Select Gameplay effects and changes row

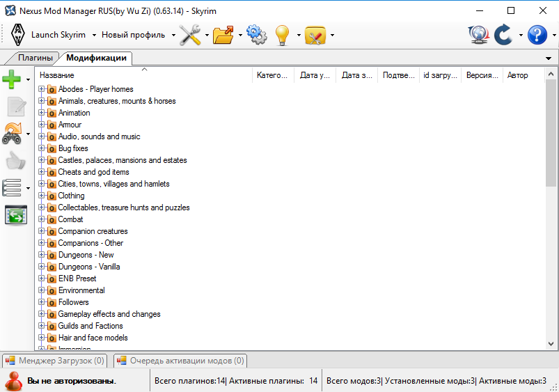(109, 314)
